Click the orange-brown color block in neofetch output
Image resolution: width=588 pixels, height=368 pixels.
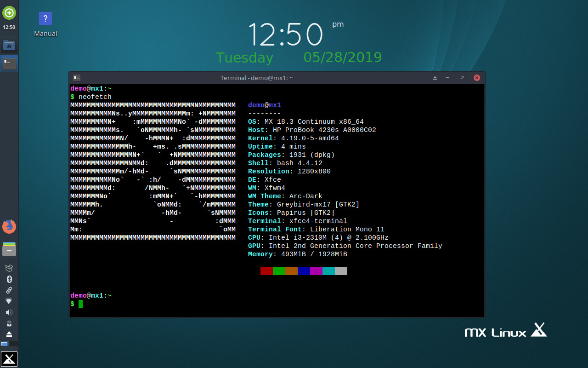click(291, 271)
